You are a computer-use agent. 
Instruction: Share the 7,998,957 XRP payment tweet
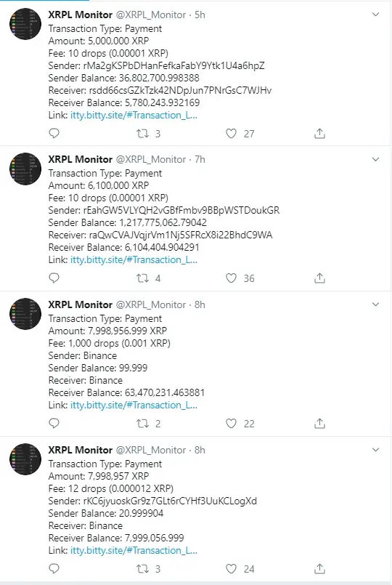coord(319,568)
